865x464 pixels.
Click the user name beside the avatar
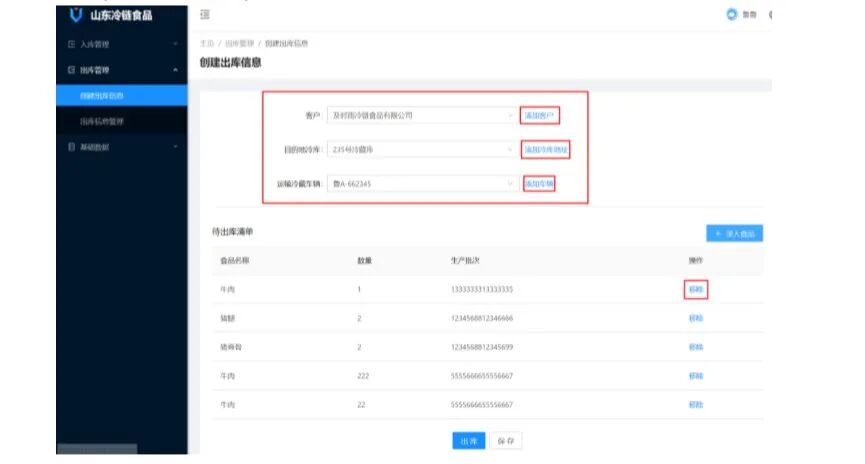(749, 14)
